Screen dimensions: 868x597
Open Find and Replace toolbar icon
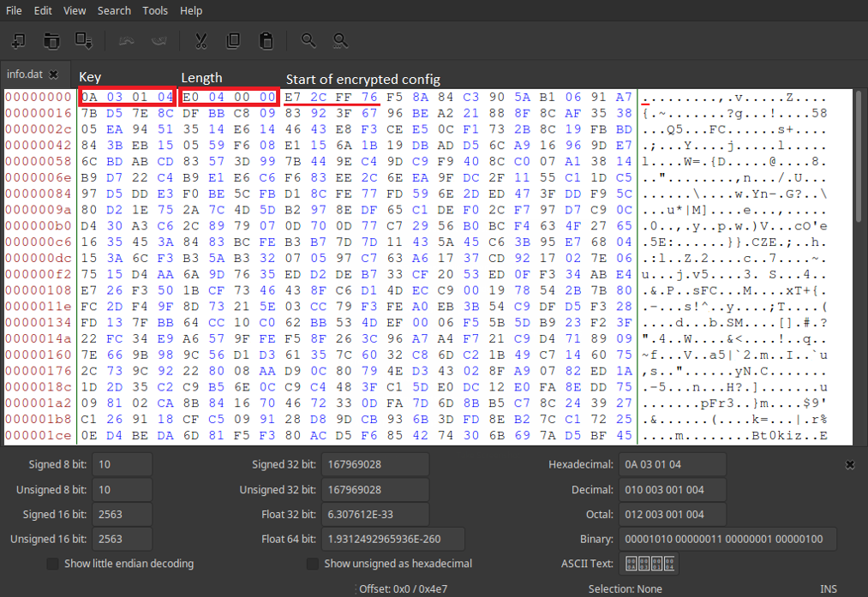340,40
